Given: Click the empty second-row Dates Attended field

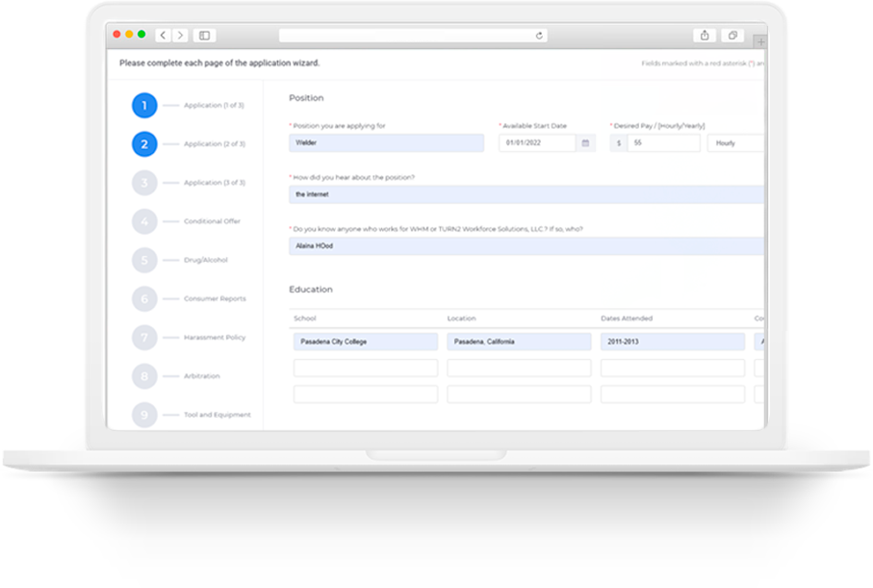Looking at the screenshot, I should click(x=673, y=368).
